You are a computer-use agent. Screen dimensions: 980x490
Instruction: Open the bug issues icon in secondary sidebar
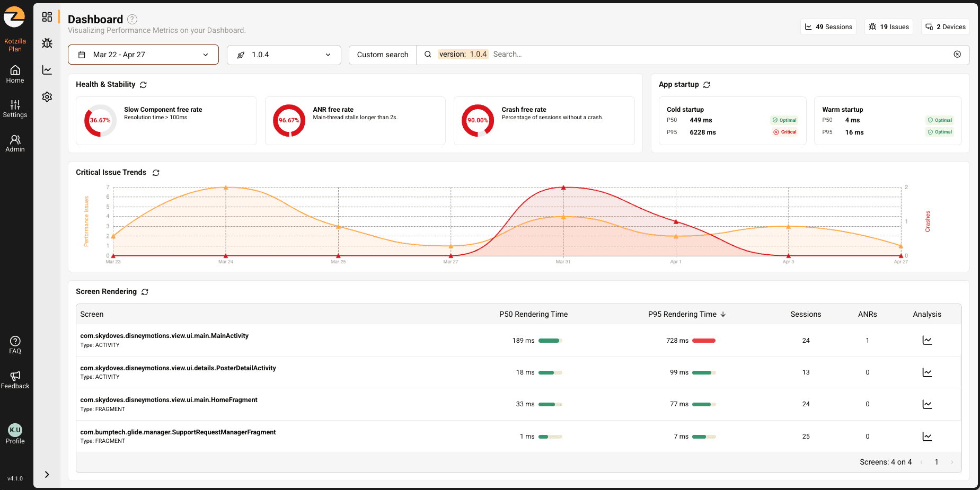pos(47,43)
